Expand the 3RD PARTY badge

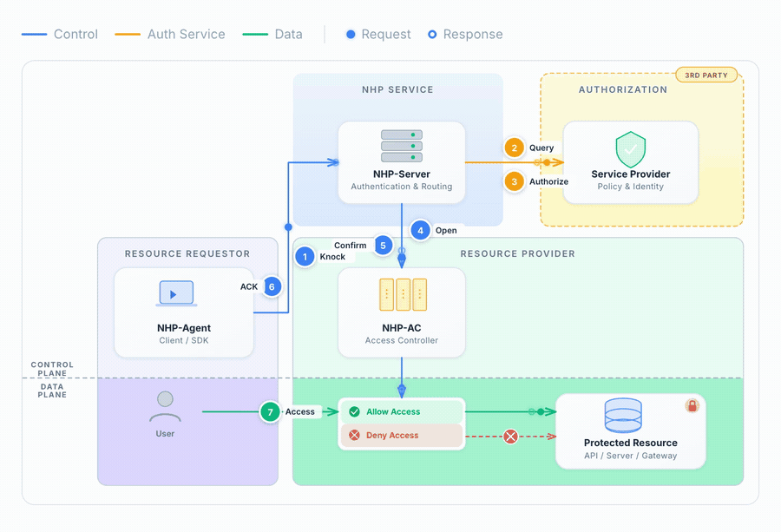pyautogui.click(x=706, y=75)
